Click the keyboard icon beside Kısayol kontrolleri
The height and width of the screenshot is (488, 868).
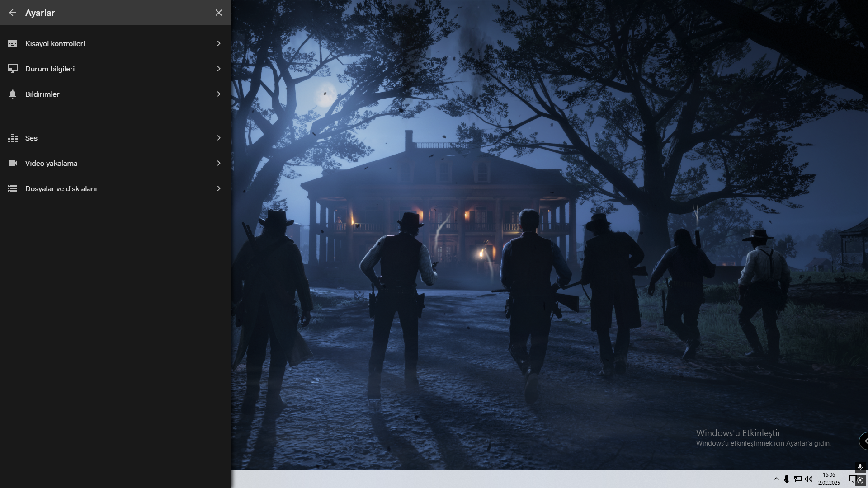[13, 43]
